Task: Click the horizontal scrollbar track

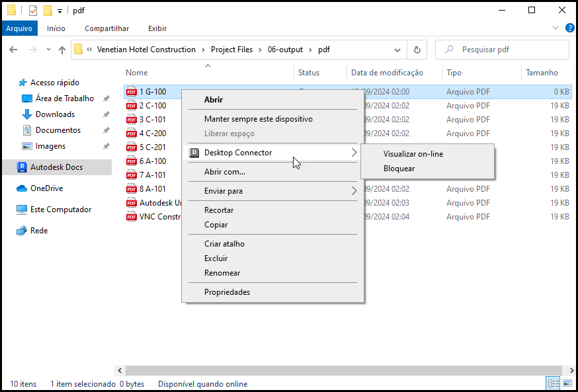Action: pyautogui.click(x=345, y=370)
